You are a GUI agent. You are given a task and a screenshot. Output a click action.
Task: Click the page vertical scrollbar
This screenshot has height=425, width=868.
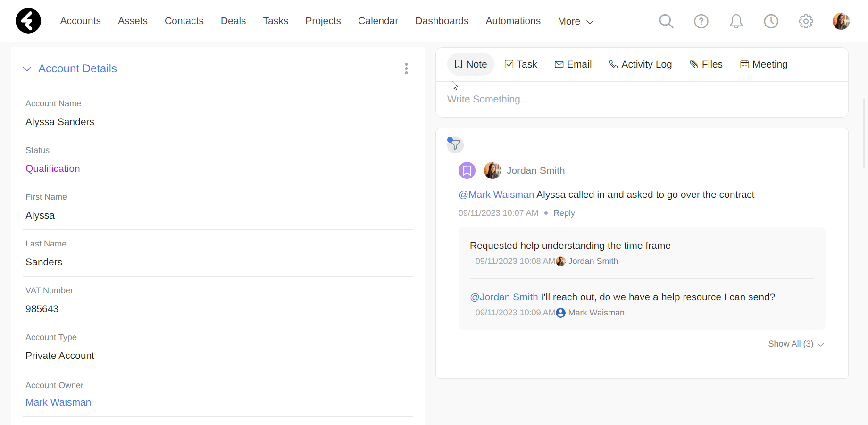tap(864, 133)
